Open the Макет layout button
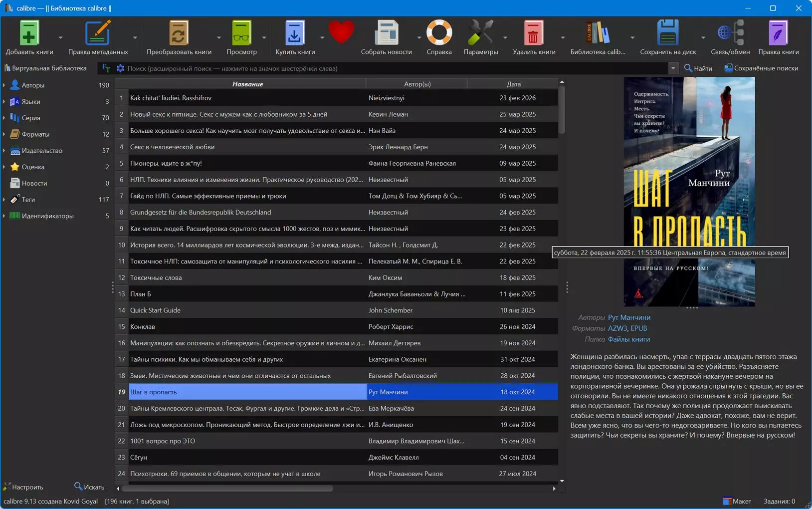 coord(737,501)
